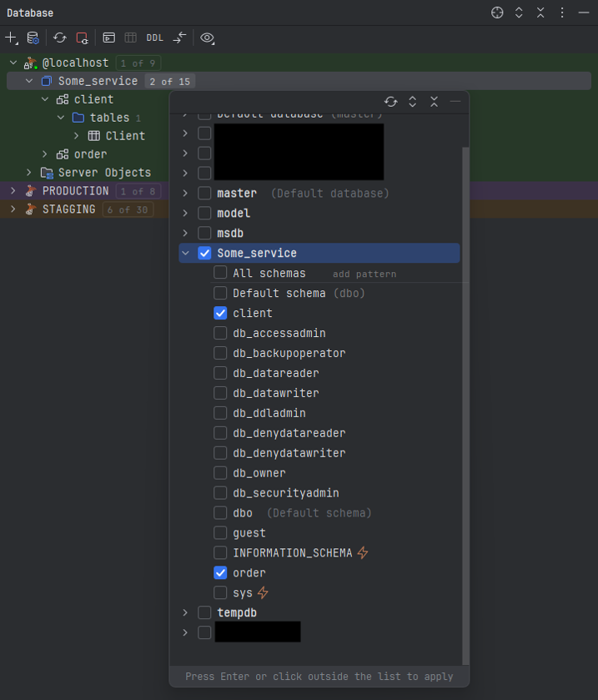
Task: Check the db_datareader checkbox
Action: pyautogui.click(x=220, y=373)
